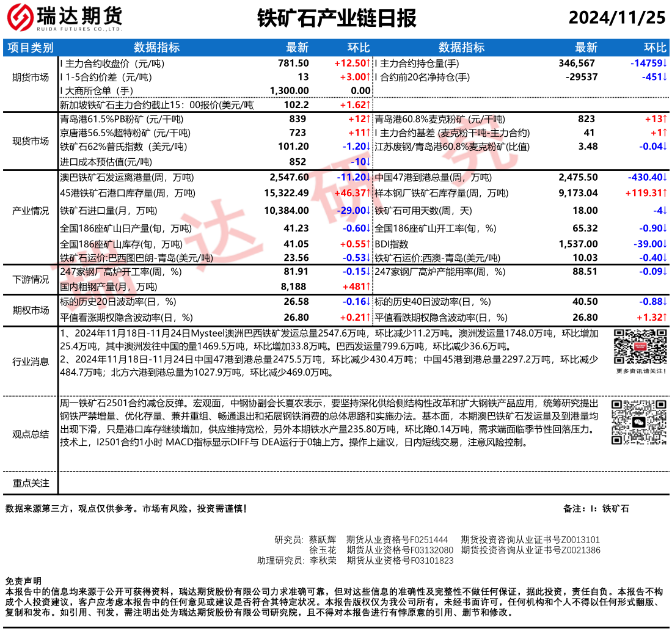Click the 行业消息 row label
The width and height of the screenshot is (672, 631).
(31, 361)
